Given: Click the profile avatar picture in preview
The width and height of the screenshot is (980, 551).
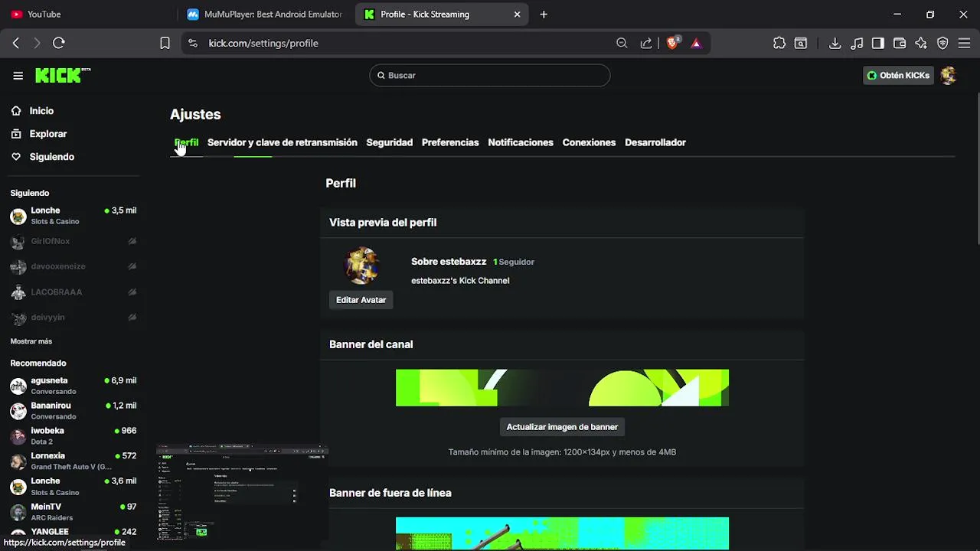Looking at the screenshot, I should [361, 266].
